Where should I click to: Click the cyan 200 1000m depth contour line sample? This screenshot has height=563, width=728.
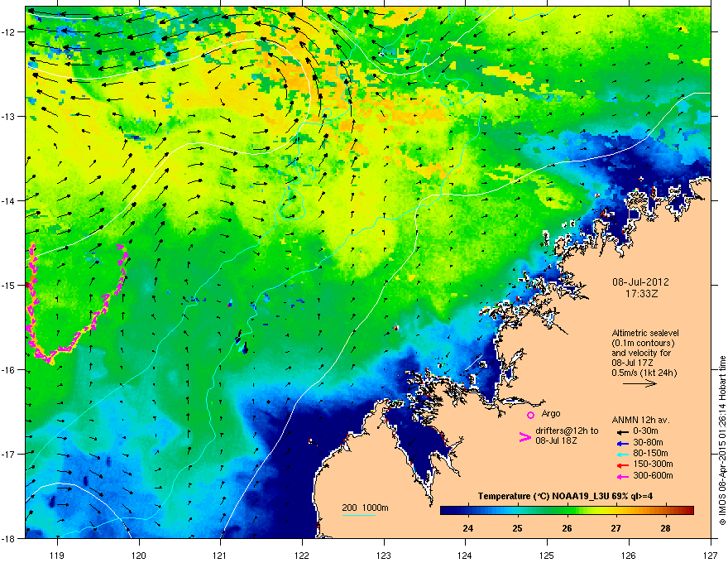(358, 515)
